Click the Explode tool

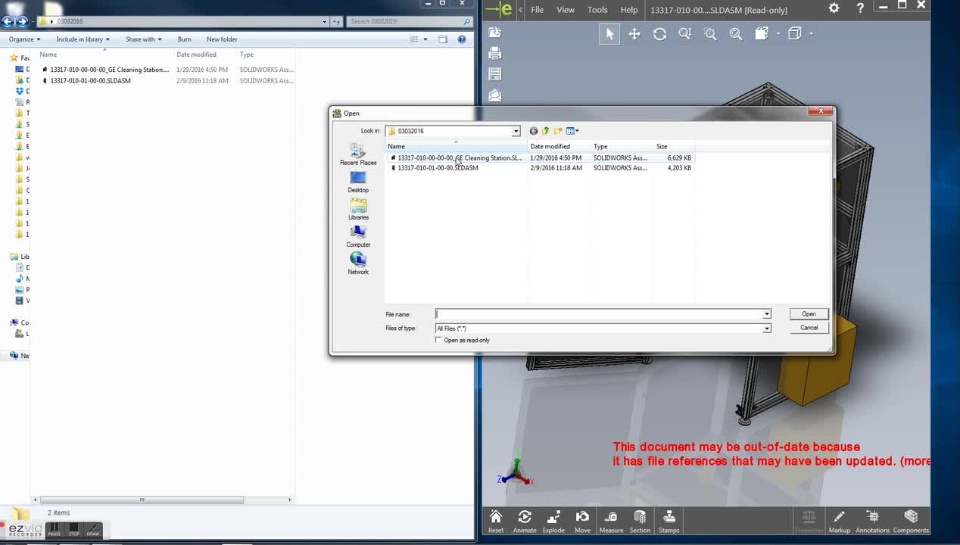click(x=553, y=521)
